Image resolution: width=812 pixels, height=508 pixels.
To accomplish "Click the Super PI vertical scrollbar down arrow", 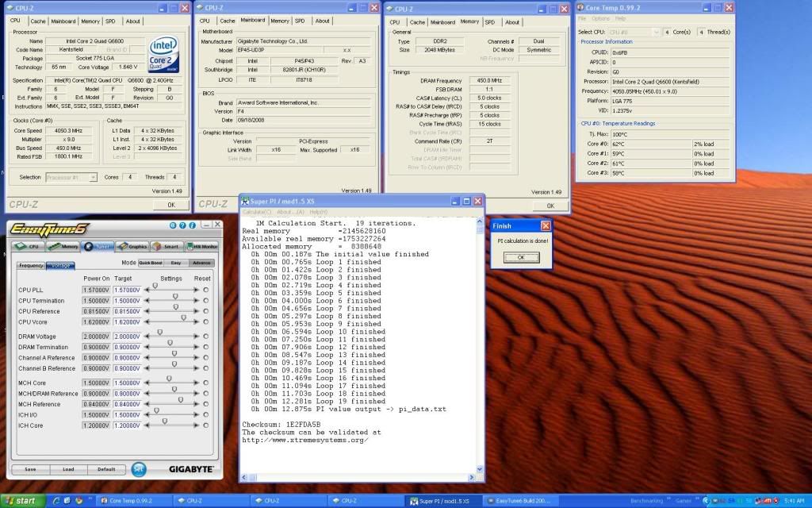I will [480, 469].
